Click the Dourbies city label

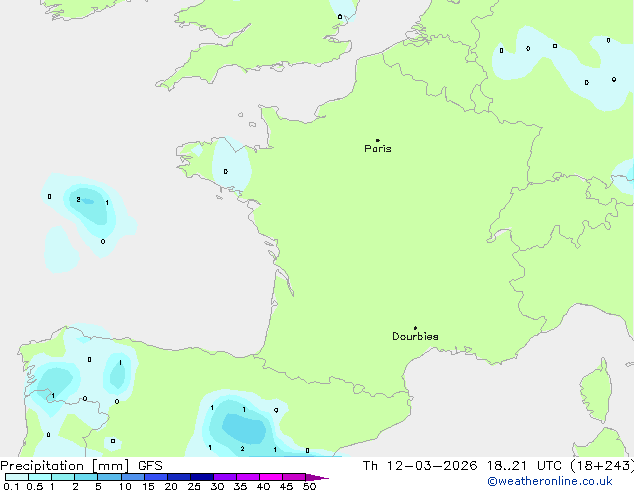(x=415, y=336)
